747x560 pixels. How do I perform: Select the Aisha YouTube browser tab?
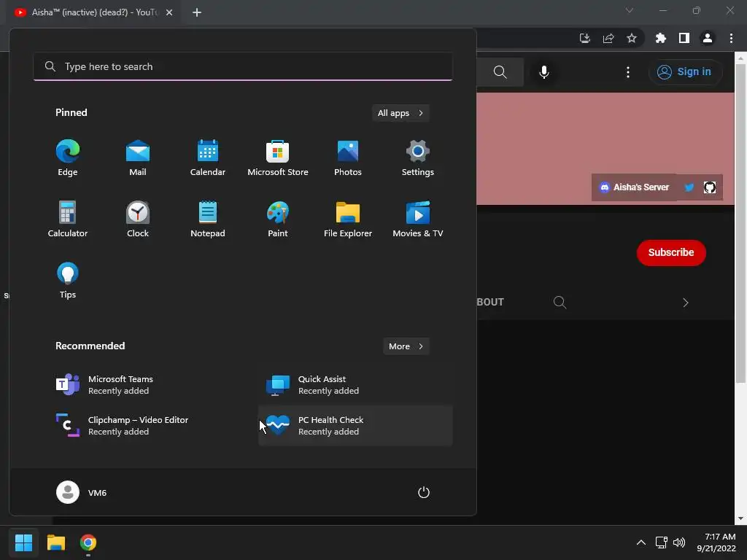coord(93,12)
